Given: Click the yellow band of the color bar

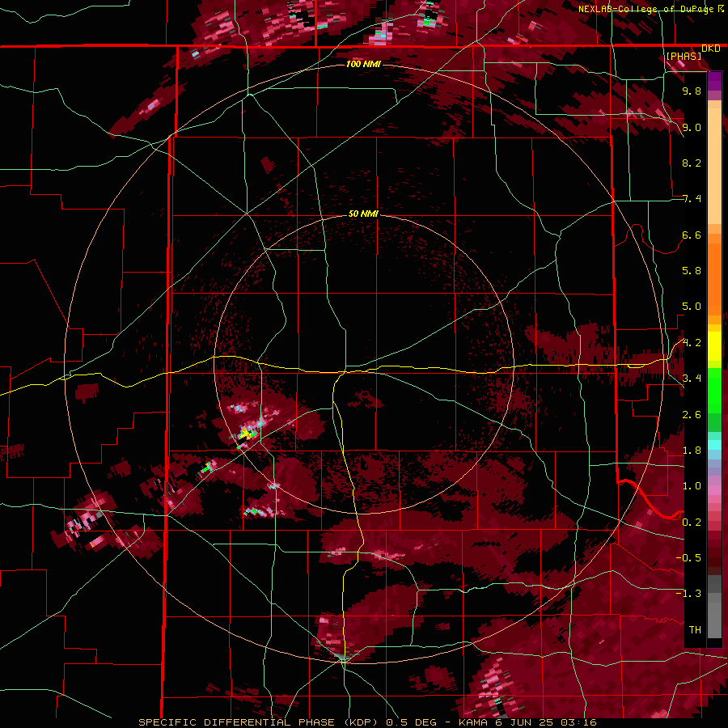Looking at the screenshot, I should pos(714,346).
